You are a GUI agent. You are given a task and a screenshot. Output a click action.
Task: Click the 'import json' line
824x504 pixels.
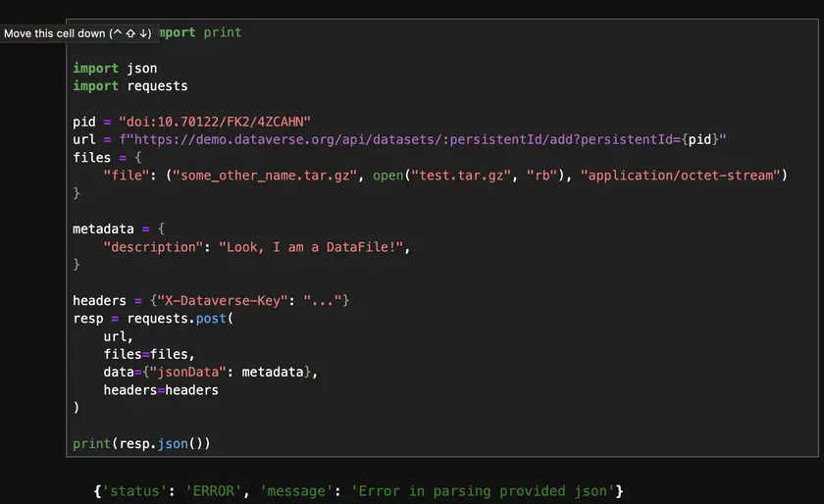(x=115, y=69)
